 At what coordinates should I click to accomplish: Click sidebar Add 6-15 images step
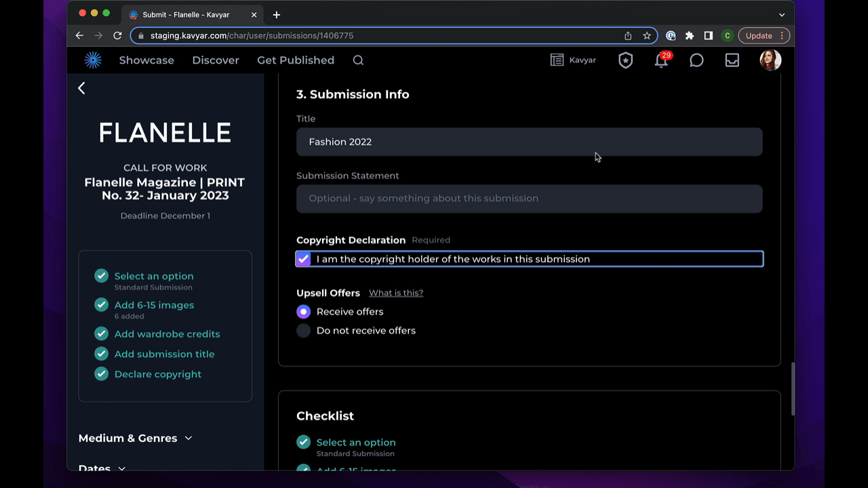154,305
